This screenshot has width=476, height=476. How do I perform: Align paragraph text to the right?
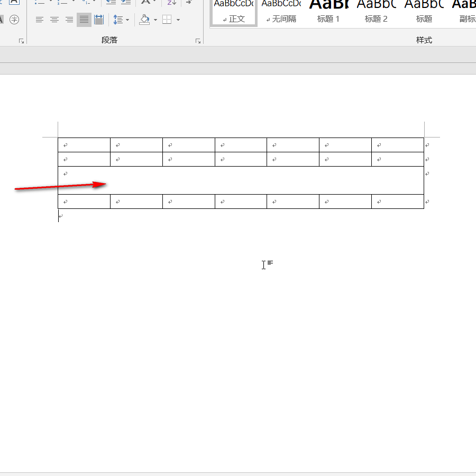tap(69, 20)
